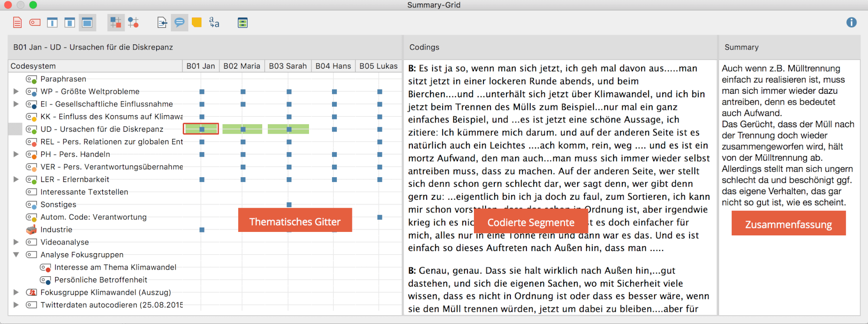The height and width of the screenshot is (324, 868).
Task: Select Sonstiges row cell under B03 Sarah
Action: click(289, 205)
